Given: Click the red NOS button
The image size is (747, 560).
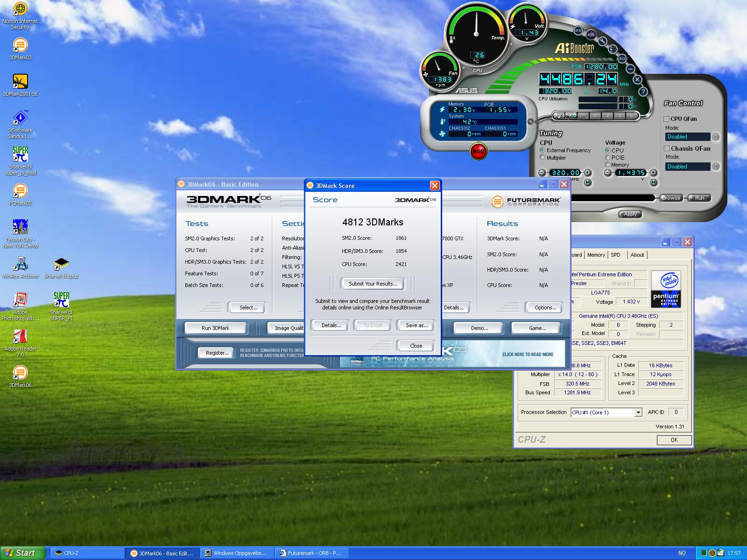Looking at the screenshot, I should pyautogui.click(x=478, y=151).
